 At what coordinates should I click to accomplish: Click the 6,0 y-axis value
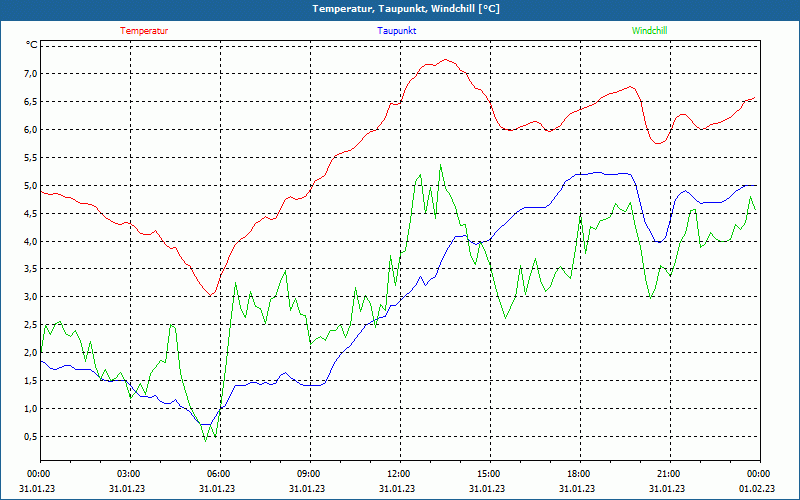(31, 130)
